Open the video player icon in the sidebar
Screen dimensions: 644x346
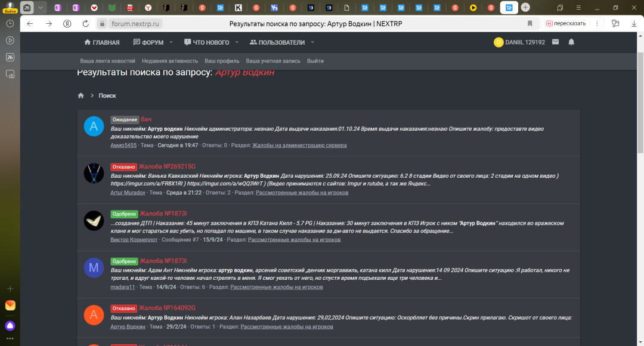(x=10, y=41)
